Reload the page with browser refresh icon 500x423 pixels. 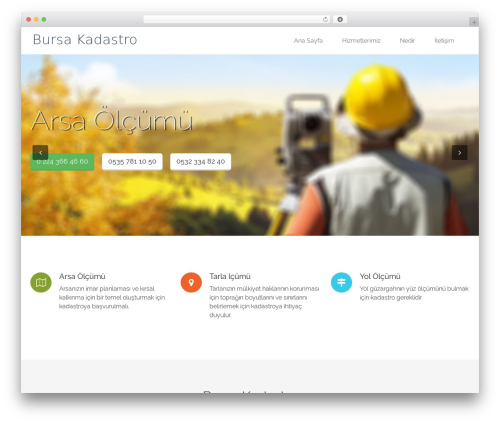click(x=325, y=19)
